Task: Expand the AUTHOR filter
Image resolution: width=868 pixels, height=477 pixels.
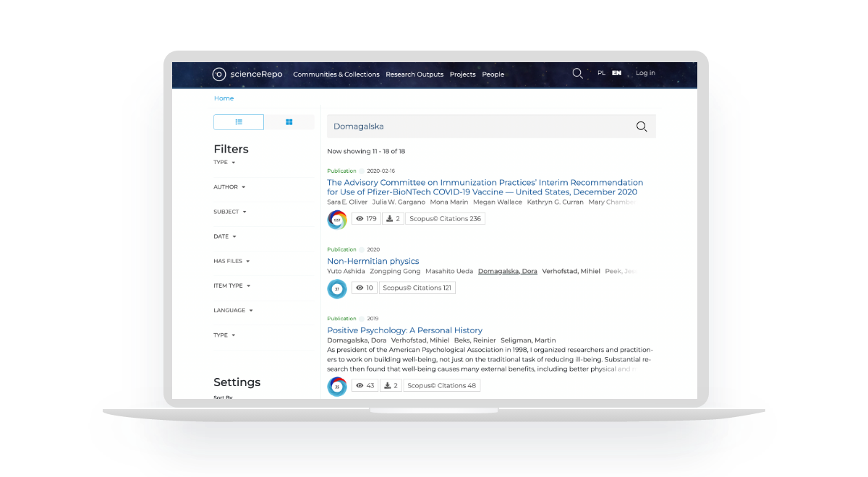Action: (229, 187)
